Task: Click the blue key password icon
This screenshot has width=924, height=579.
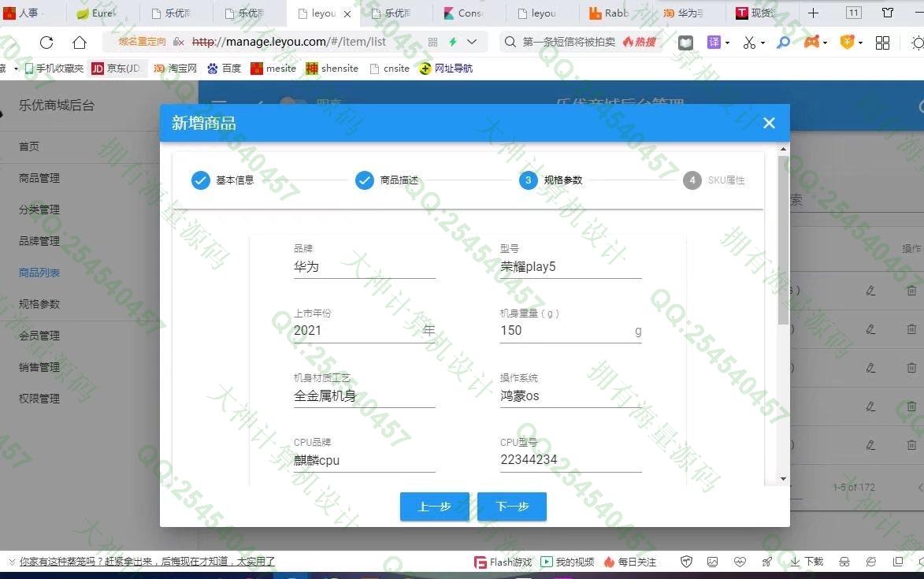Action: click(783, 43)
